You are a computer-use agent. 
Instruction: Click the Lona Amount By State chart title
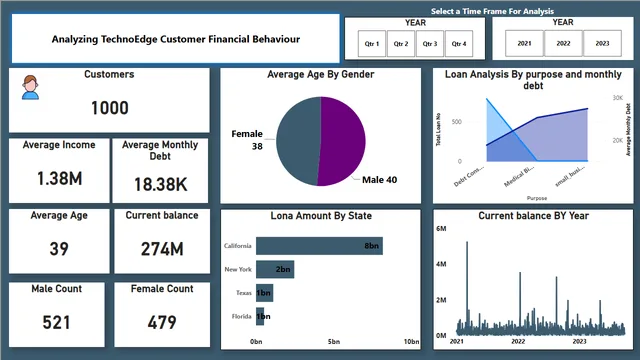pos(321,216)
